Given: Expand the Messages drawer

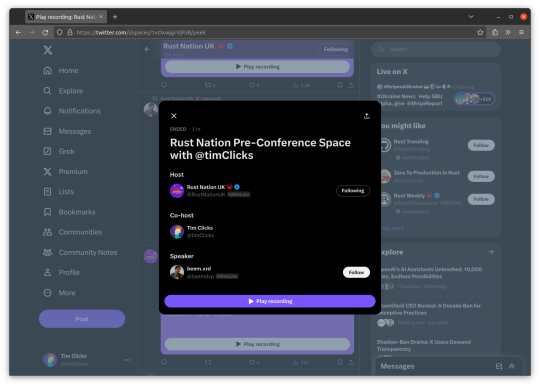Looking at the screenshot, I should (512, 366).
